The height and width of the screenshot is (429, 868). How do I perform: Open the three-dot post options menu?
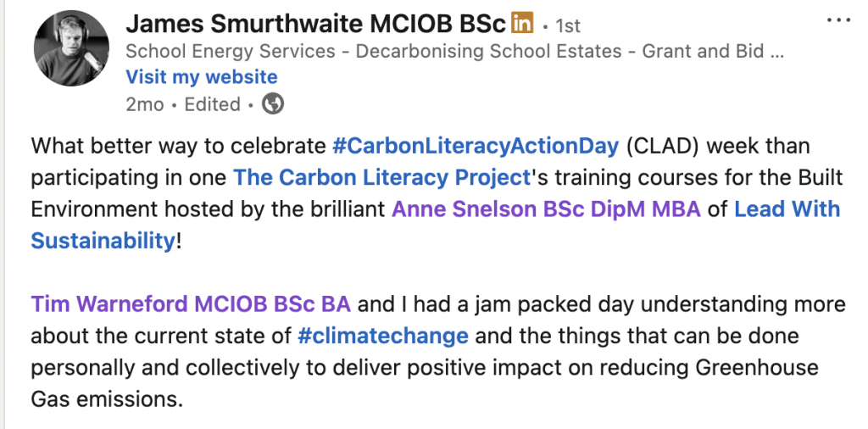coord(837,20)
